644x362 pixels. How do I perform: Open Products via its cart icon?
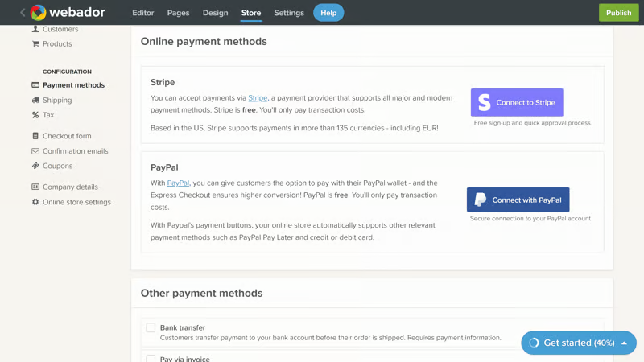pyautogui.click(x=35, y=44)
